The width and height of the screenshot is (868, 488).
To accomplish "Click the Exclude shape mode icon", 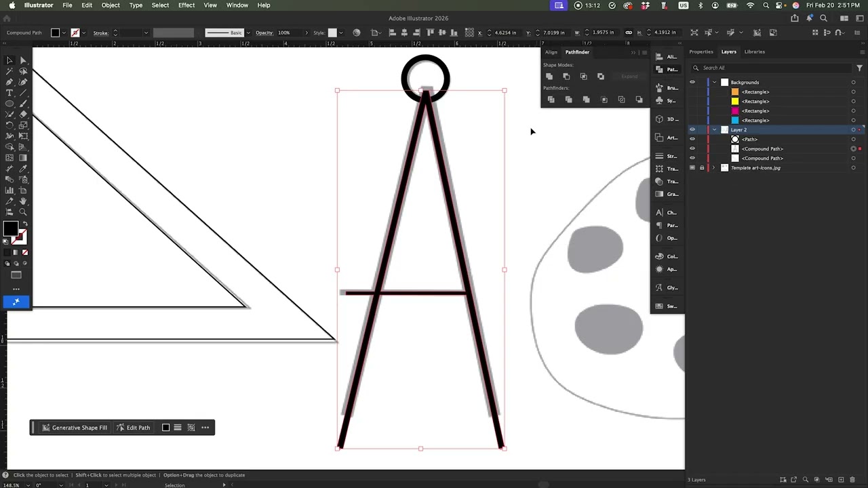I will [x=600, y=77].
